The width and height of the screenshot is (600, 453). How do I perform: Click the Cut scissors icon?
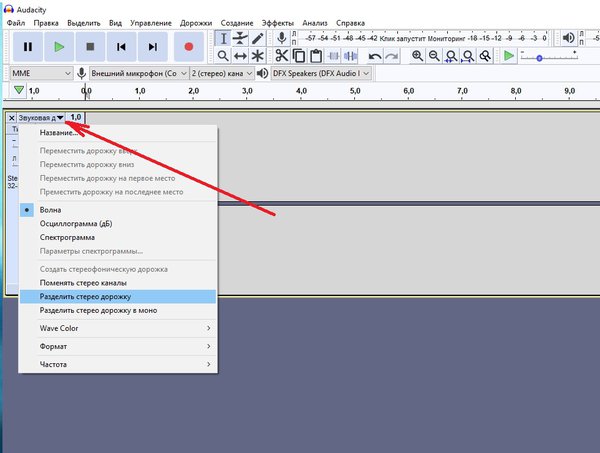click(x=282, y=56)
